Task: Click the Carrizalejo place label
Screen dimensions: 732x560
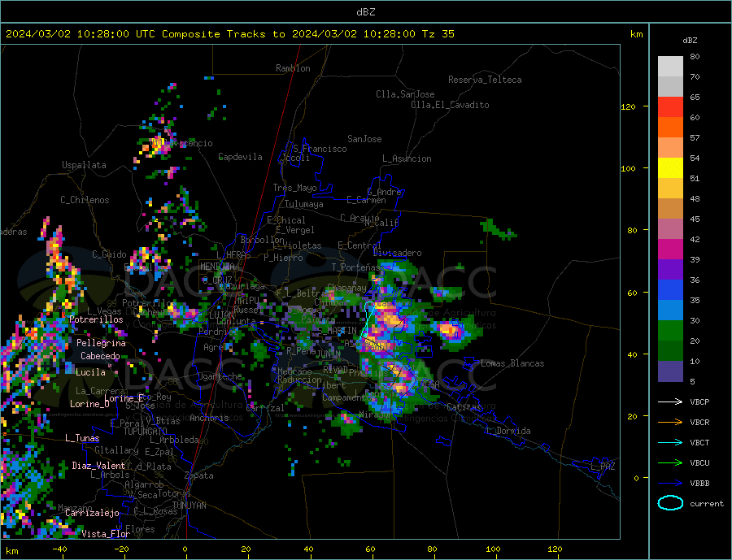Action: pyautogui.click(x=92, y=514)
